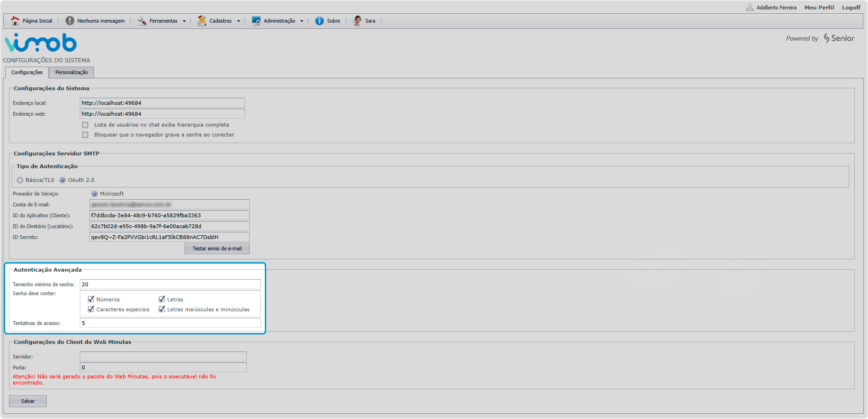Click the Nenhuma mensagem alert icon
This screenshot has width=868, height=419.
click(x=70, y=21)
